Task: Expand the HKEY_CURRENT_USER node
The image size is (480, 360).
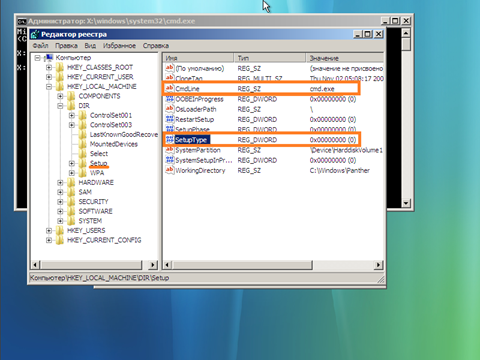Action: 49,77
